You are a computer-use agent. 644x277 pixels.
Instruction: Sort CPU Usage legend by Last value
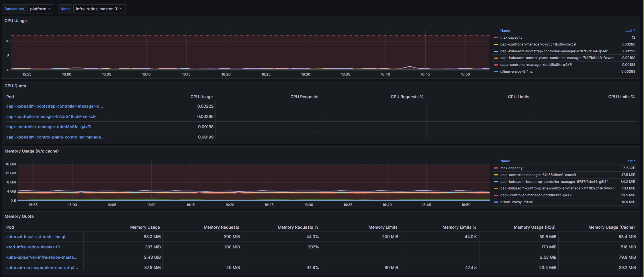(630, 31)
